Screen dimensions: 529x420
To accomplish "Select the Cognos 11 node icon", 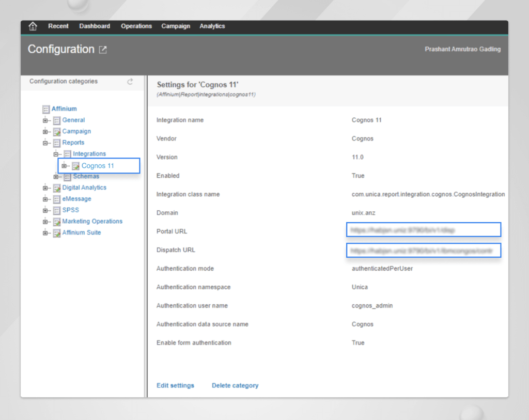I will (75, 165).
